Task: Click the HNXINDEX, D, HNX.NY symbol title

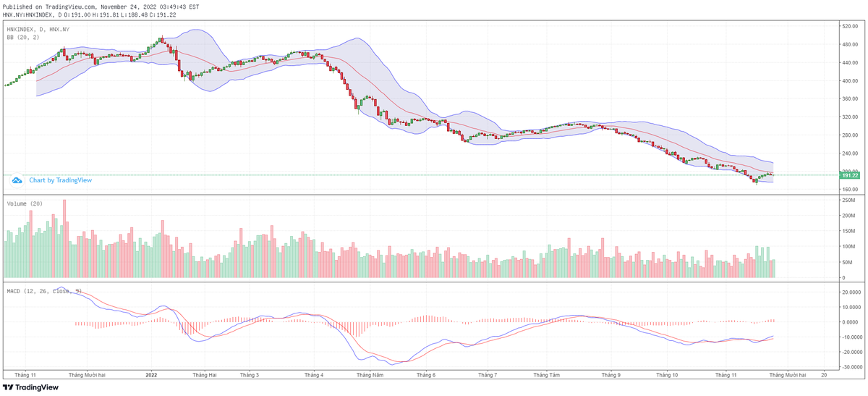Action: 38,29
